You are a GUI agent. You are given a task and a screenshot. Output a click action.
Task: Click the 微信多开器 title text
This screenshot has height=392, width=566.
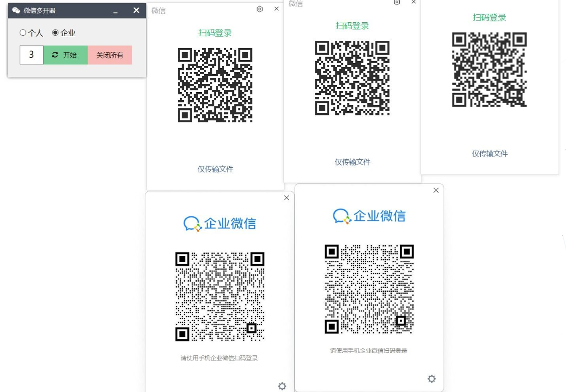[39, 10]
